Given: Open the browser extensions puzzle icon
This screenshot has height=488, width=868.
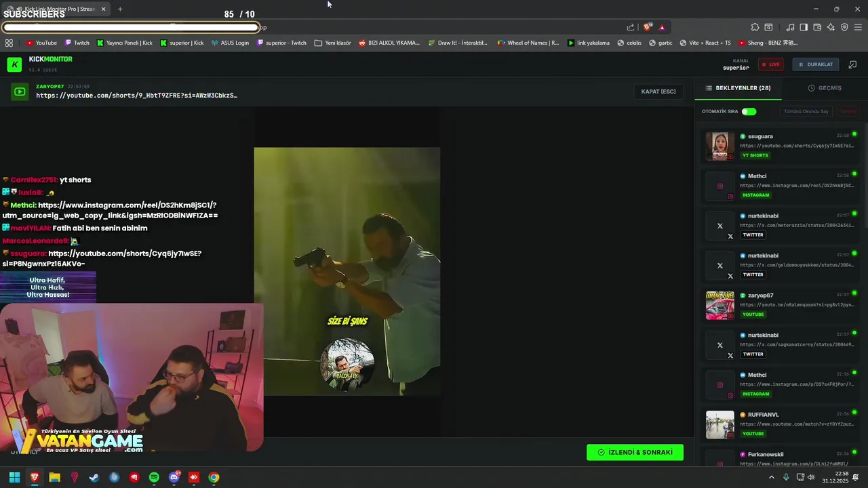Looking at the screenshot, I should coord(755,27).
